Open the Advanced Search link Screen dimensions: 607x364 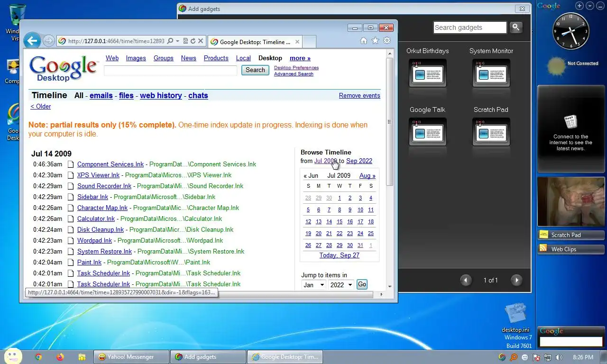[x=294, y=74]
